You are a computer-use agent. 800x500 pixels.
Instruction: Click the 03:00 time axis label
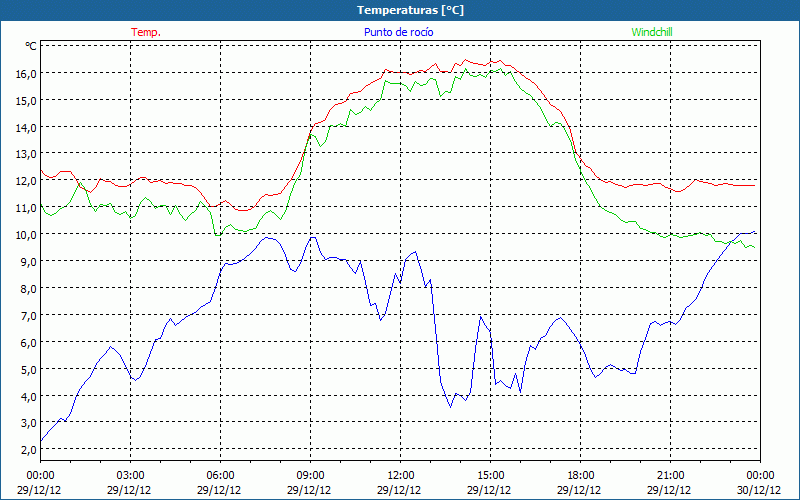[x=130, y=476]
